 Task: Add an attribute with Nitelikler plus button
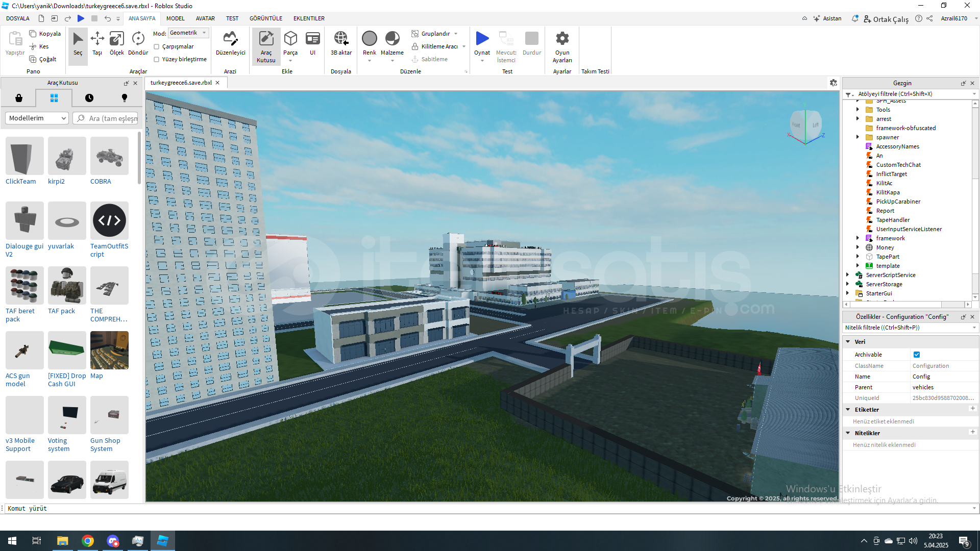(x=972, y=432)
